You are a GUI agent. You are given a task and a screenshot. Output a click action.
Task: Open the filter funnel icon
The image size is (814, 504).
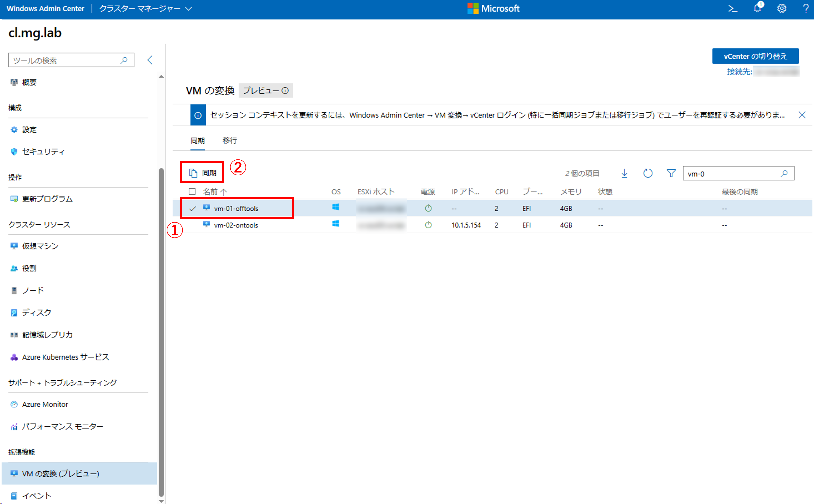[671, 173]
